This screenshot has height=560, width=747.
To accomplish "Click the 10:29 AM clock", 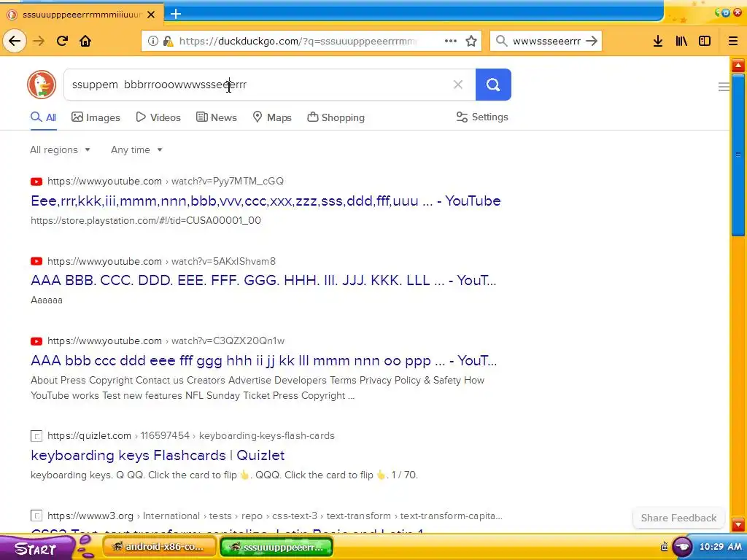I will point(720,547).
